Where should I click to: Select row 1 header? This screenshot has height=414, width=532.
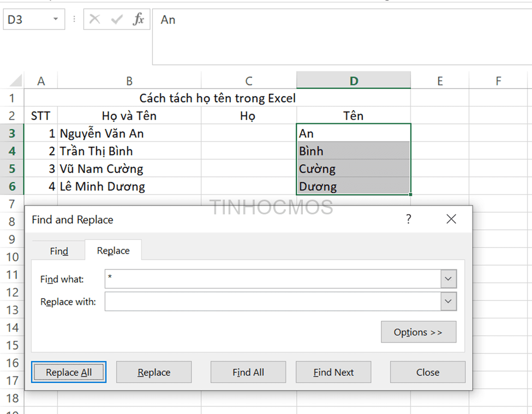pyautogui.click(x=12, y=98)
